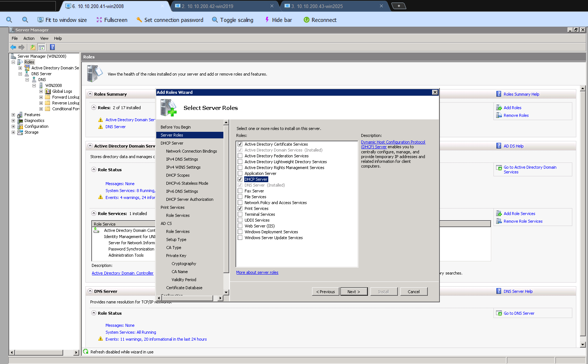Image resolution: width=588 pixels, height=364 pixels.
Task: Click the Fullscreen icon
Action: [x=99, y=20]
